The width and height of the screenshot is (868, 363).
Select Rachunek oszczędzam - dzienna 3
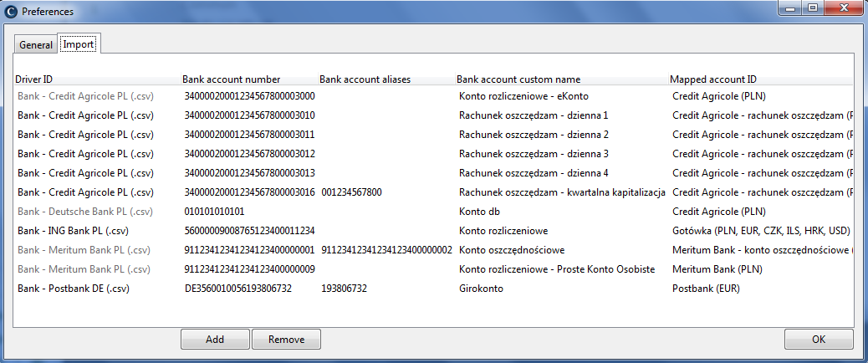(534, 154)
